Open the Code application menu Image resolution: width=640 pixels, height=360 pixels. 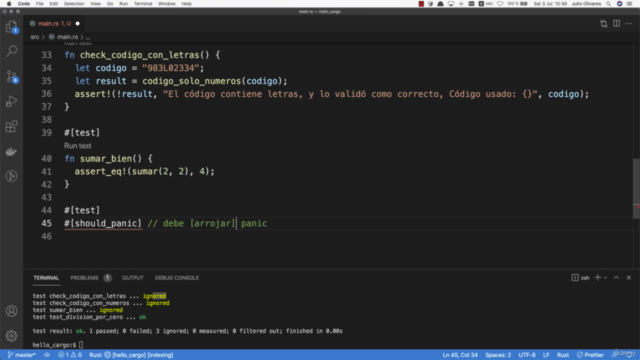[24, 4]
